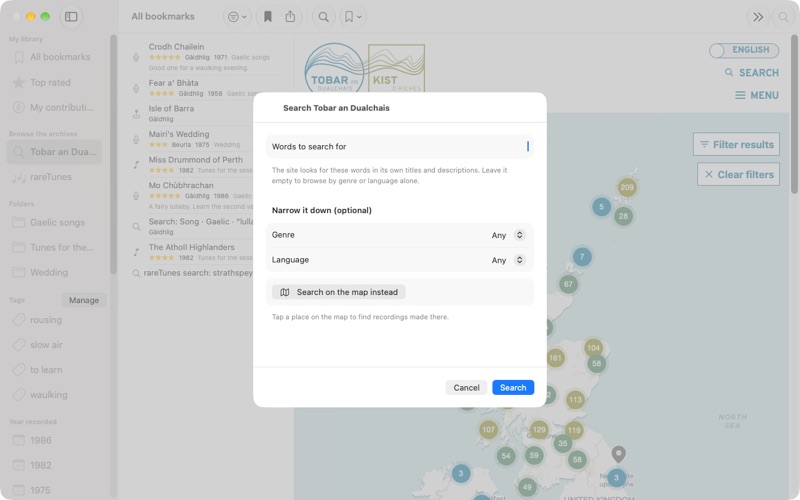800x500 pixels.
Task: Select Tobar an Dualchais archive in sidebar
Action: coord(55,152)
